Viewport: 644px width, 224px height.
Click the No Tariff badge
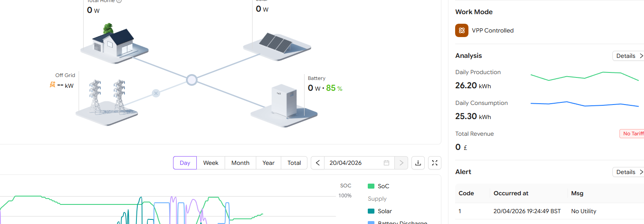tap(632, 134)
